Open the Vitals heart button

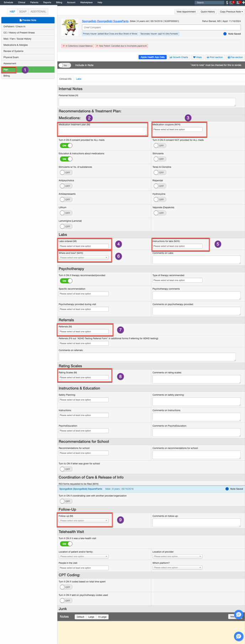(197, 57)
